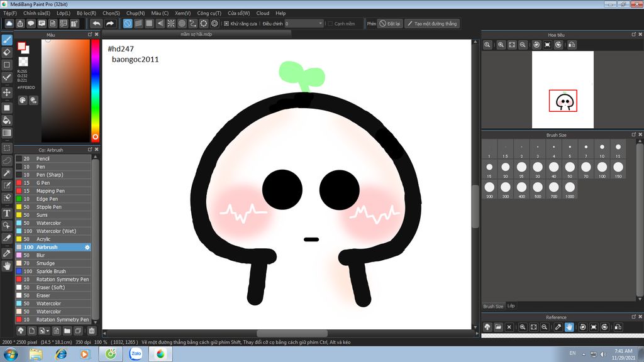Switch to the Lớp tab
This screenshot has height=362, width=644.
tap(511, 306)
